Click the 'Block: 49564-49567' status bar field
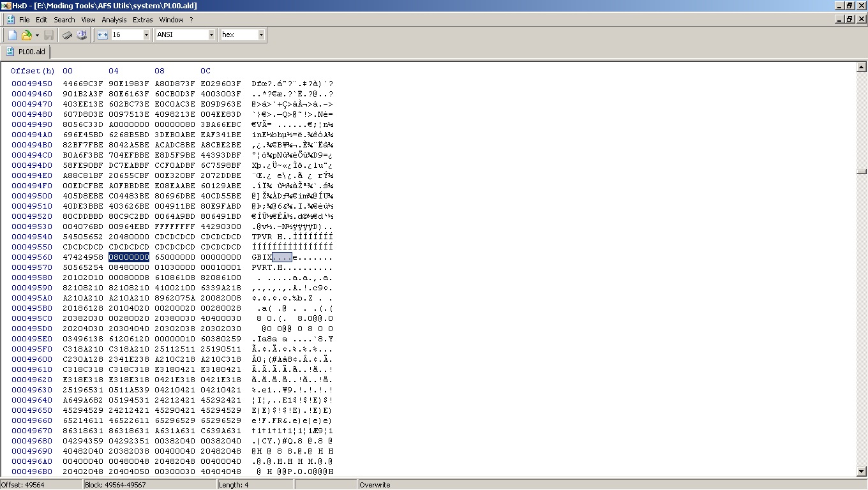This screenshot has height=490, width=868. pyautogui.click(x=149, y=485)
